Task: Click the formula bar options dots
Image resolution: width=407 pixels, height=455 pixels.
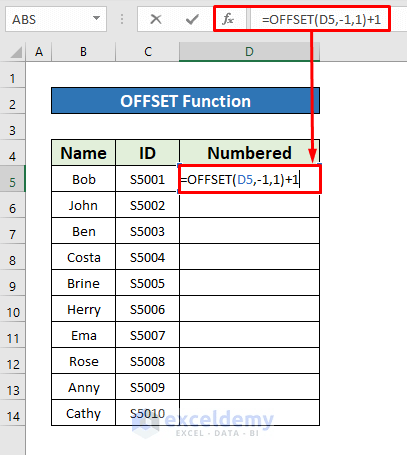Action: (x=122, y=19)
